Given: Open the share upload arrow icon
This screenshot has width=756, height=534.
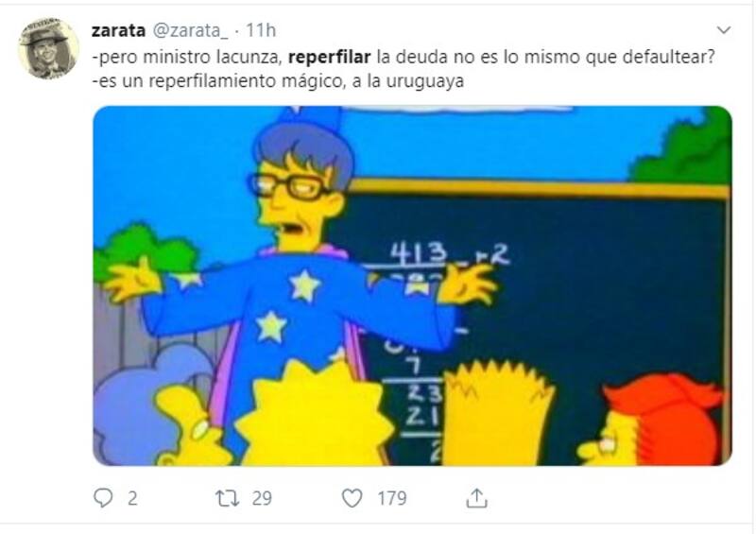Looking at the screenshot, I should (476, 498).
